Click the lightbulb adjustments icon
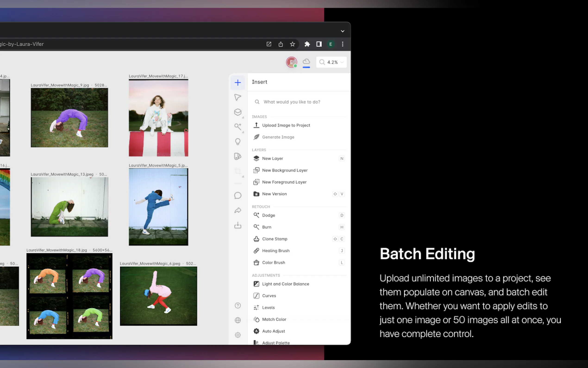588x368 pixels. [x=238, y=141]
